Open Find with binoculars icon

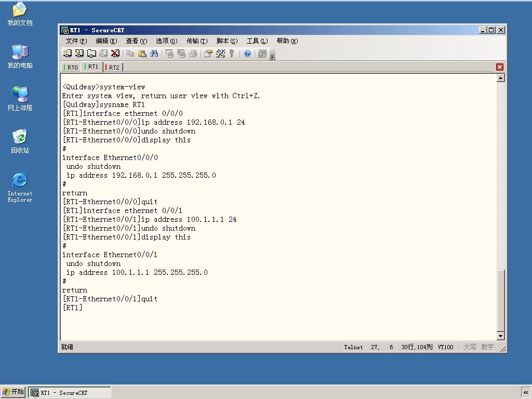click(x=154, y=54)
